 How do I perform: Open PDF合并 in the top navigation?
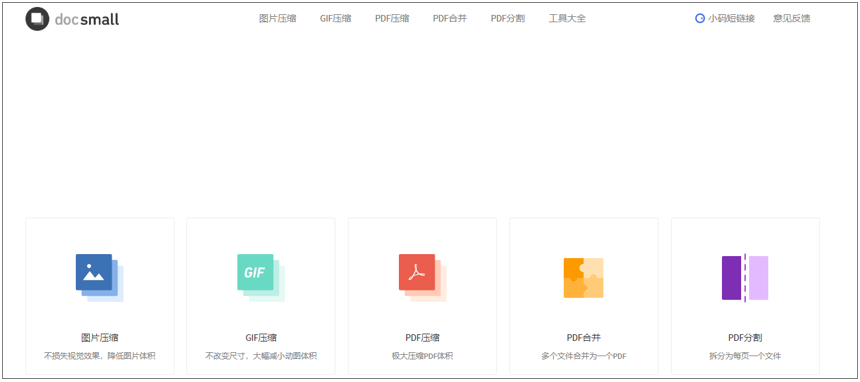pyautogui.click(x=450, y=18)
